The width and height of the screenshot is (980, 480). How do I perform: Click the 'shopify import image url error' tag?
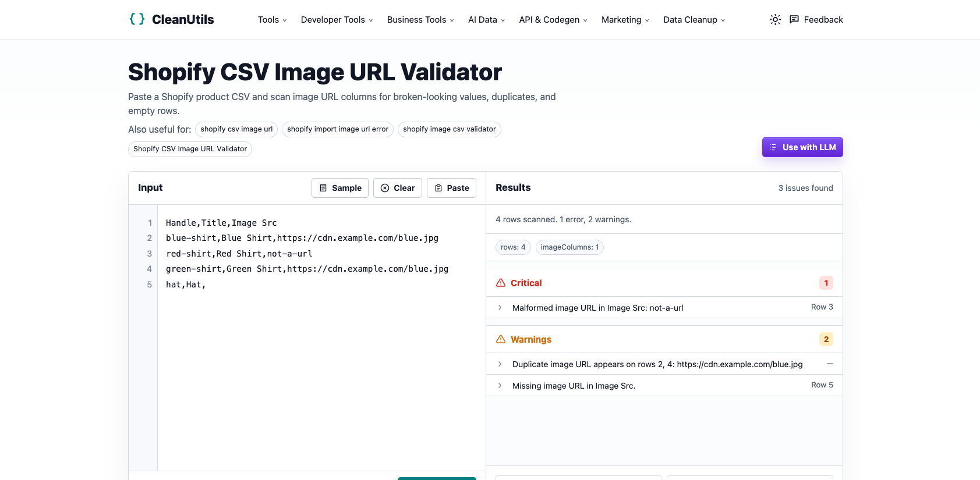(338, 129)
